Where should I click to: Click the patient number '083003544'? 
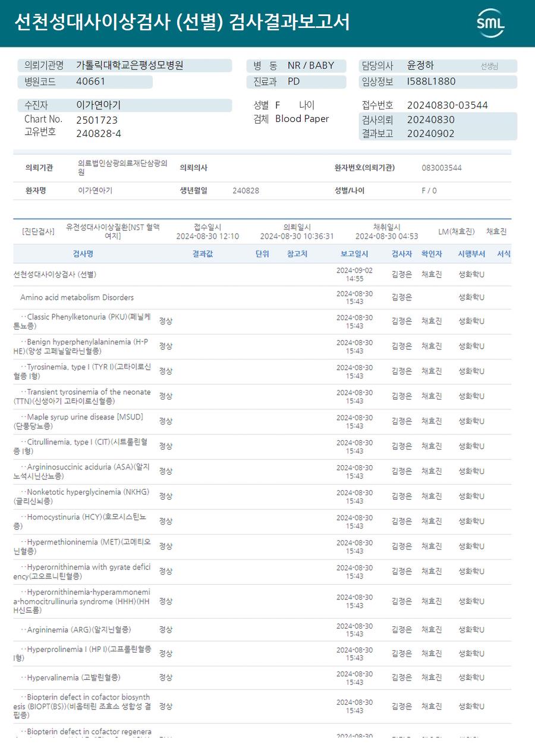442,168
